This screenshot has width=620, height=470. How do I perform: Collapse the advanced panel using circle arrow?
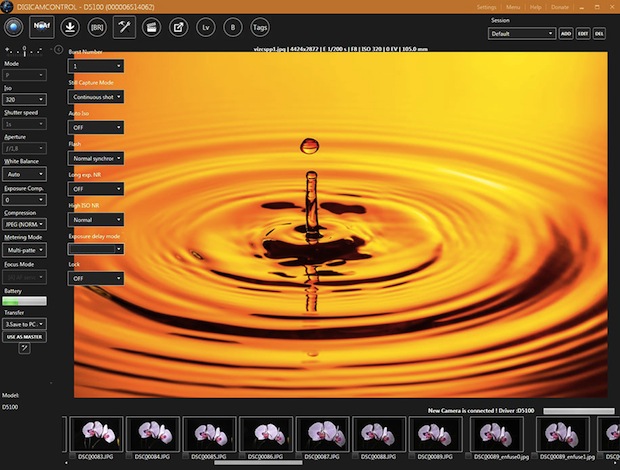click(x=59, y=49)
